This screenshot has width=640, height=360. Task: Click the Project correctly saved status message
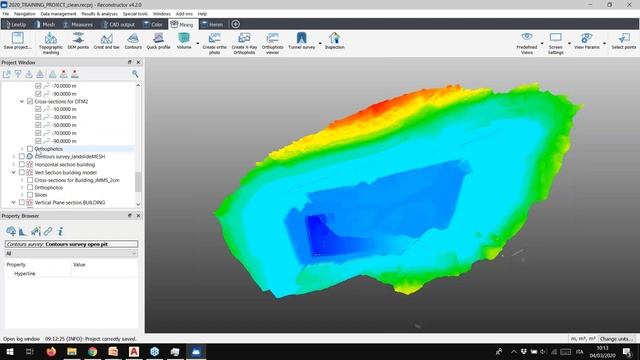(91, 339)
